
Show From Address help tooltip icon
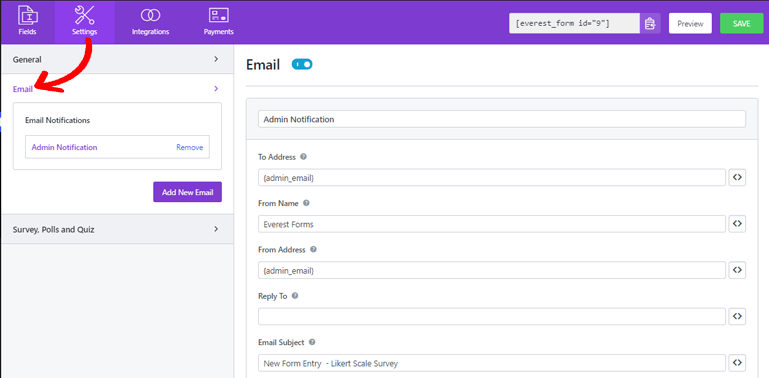pos(313,250)
